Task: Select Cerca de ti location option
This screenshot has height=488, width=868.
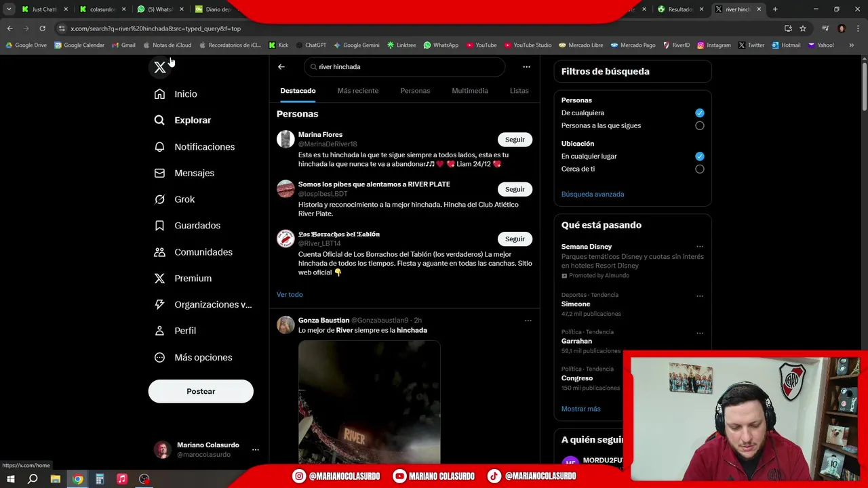Action: [700, 169]
